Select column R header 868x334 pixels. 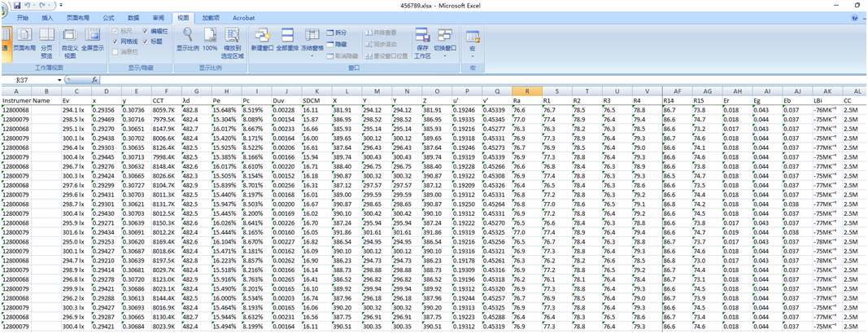(527, 91)
